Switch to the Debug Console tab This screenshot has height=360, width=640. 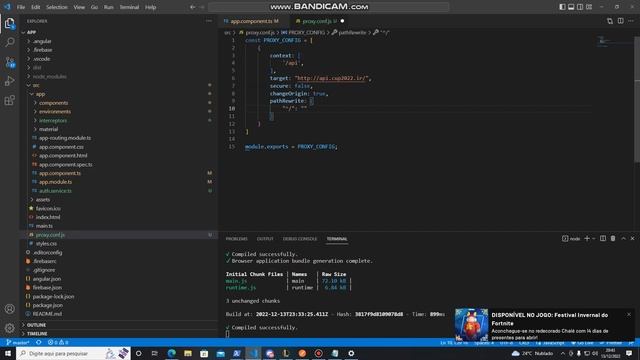pyautogui.click(x=300, y=239)
